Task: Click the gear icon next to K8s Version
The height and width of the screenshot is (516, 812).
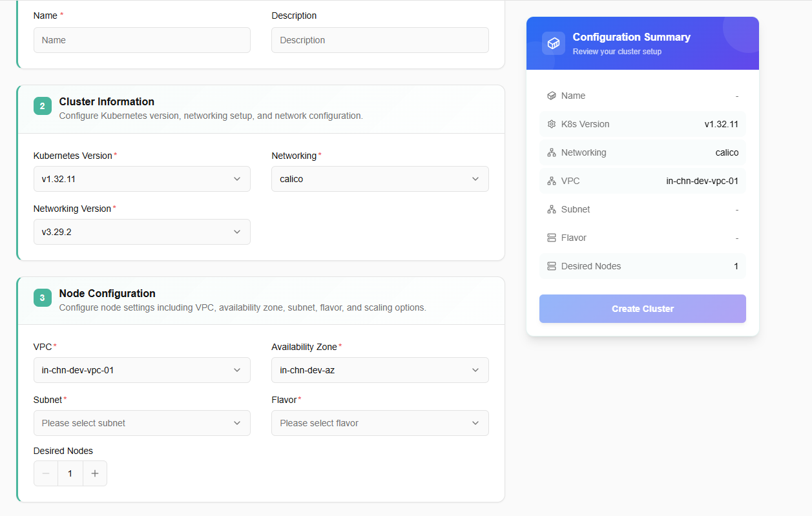Action: pos(551,124)
